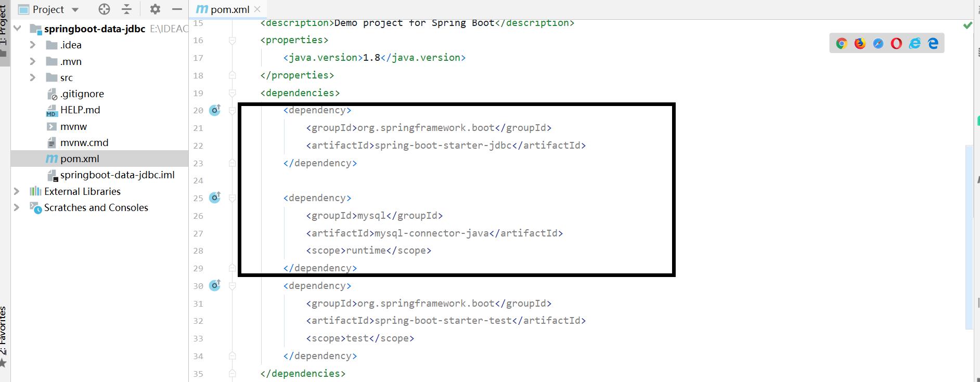Open Project panel settings gear
Screen dimensions: 980x382
[x=155, y=9]
